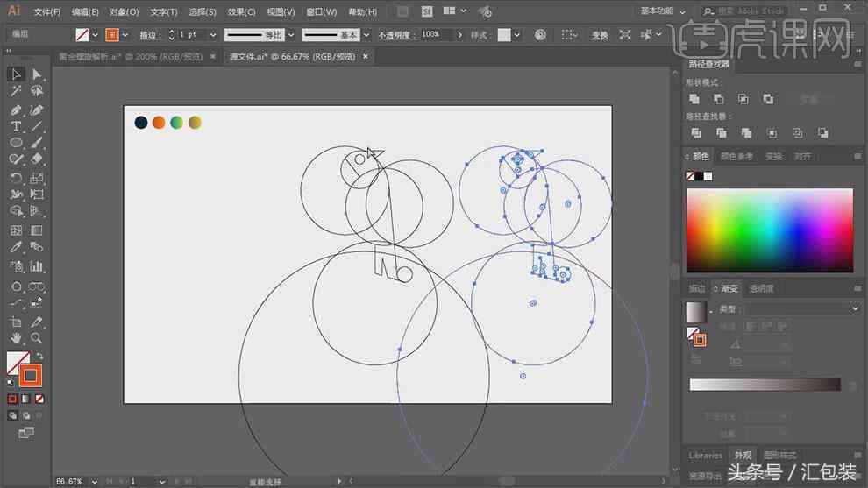This screenshot has width=868, height=488.
Task: Open the 对象(O) menu
Action: click(x=124, y=11)
